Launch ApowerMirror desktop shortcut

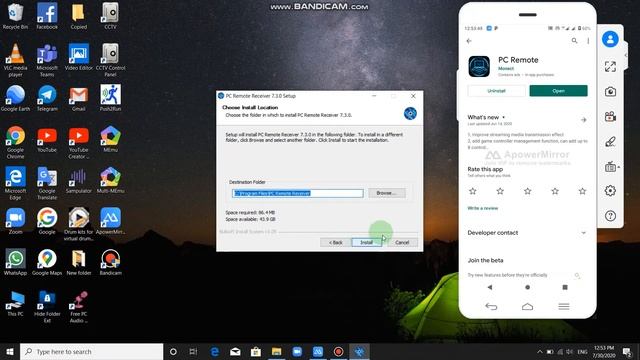(110, 221)
